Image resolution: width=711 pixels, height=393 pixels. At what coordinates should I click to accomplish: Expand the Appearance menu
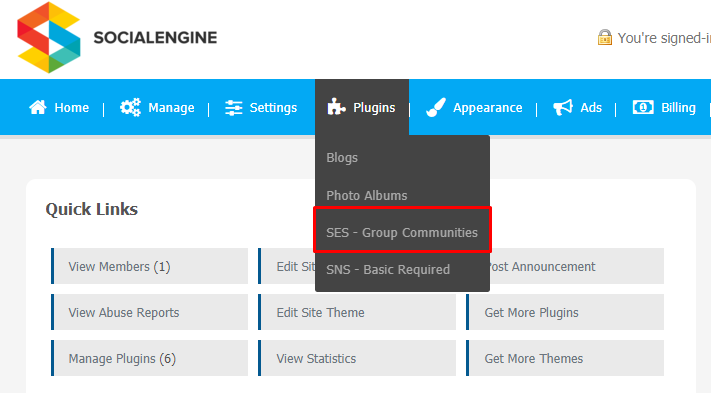(487, 108)
